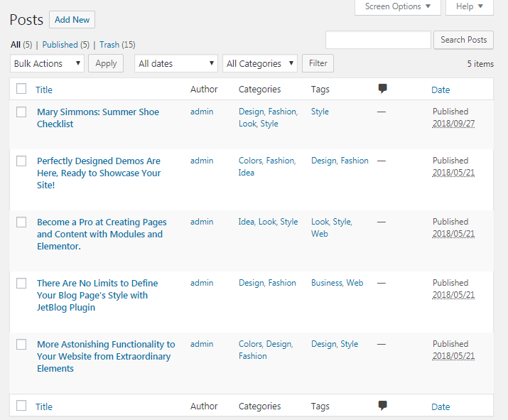Click the comments bubble icon in table footer

[382, 405]
